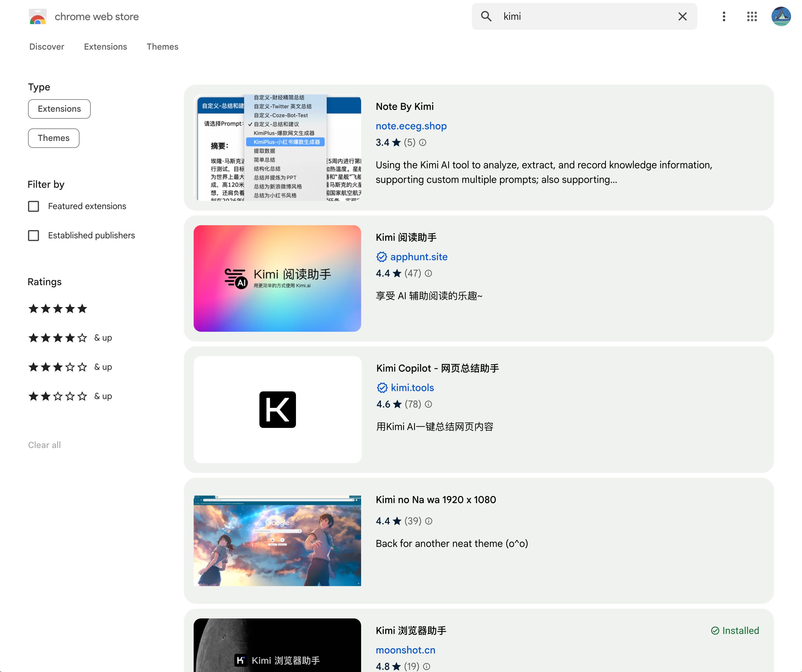Click the Chrome Web Store logo

37,16
